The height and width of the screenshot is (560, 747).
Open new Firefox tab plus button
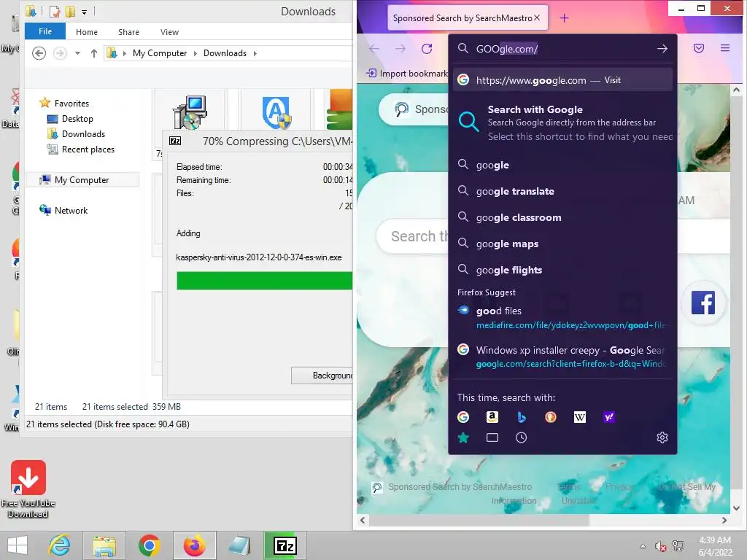564,18
